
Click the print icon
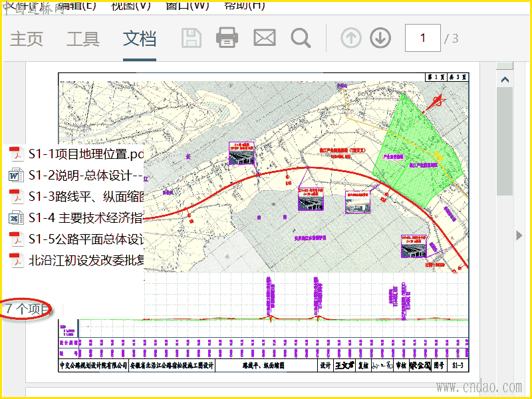click(x=227, y=37)
